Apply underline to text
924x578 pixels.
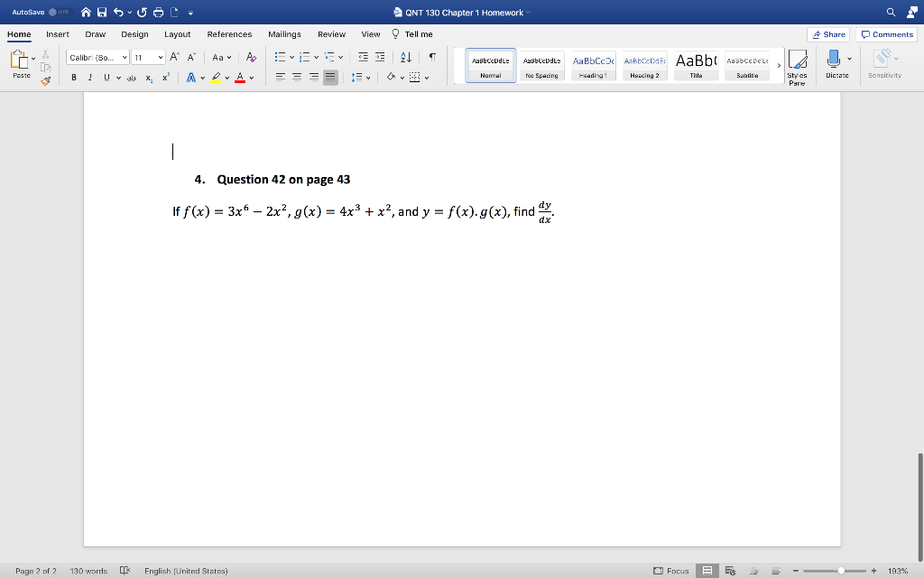coord(106,78)
